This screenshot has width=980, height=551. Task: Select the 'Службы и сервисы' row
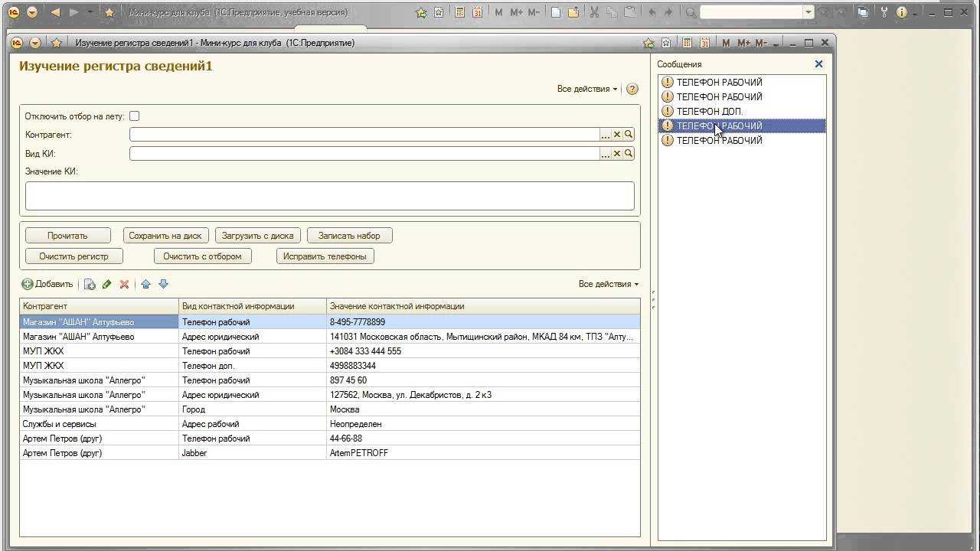pyautogui.click(x=330, y=424)
